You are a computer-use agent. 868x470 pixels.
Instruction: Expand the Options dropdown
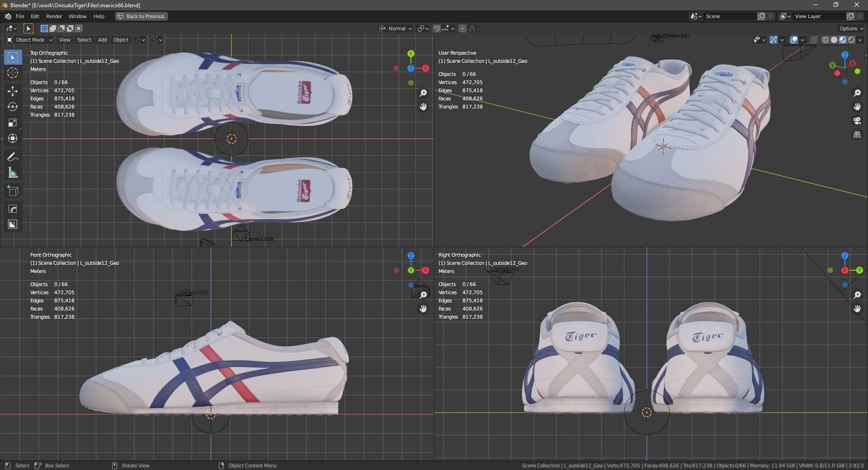pos(851,28)
